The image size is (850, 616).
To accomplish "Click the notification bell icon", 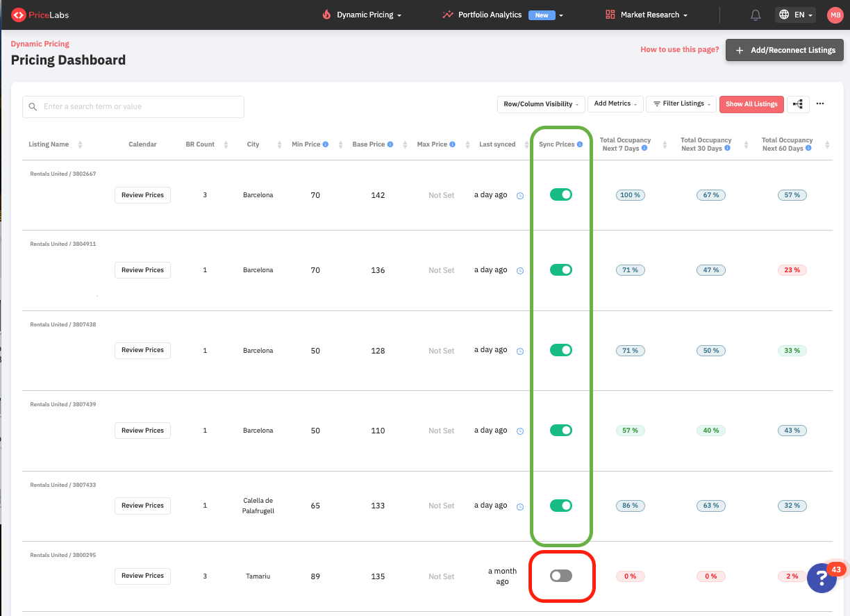I will pyautogui.click(x=756, y=15).
